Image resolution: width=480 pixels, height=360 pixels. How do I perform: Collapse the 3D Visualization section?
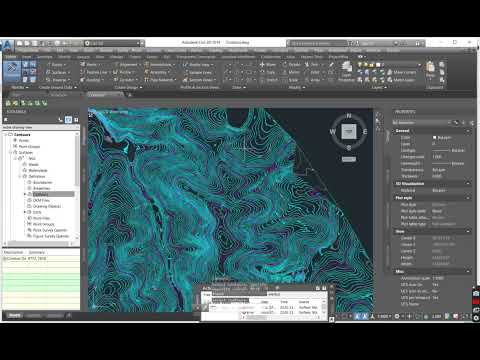[468, 184]
